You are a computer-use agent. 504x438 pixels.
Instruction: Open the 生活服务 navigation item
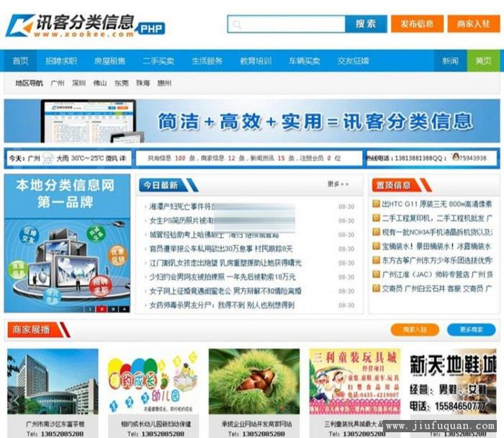click(x=207, y=61)
